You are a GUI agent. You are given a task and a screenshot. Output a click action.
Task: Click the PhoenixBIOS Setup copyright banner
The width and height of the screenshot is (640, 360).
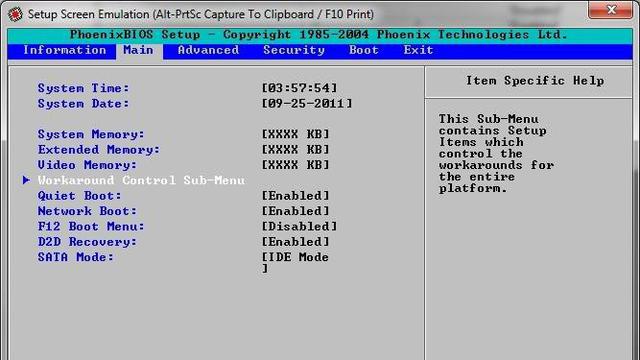(x=319, y=35)
